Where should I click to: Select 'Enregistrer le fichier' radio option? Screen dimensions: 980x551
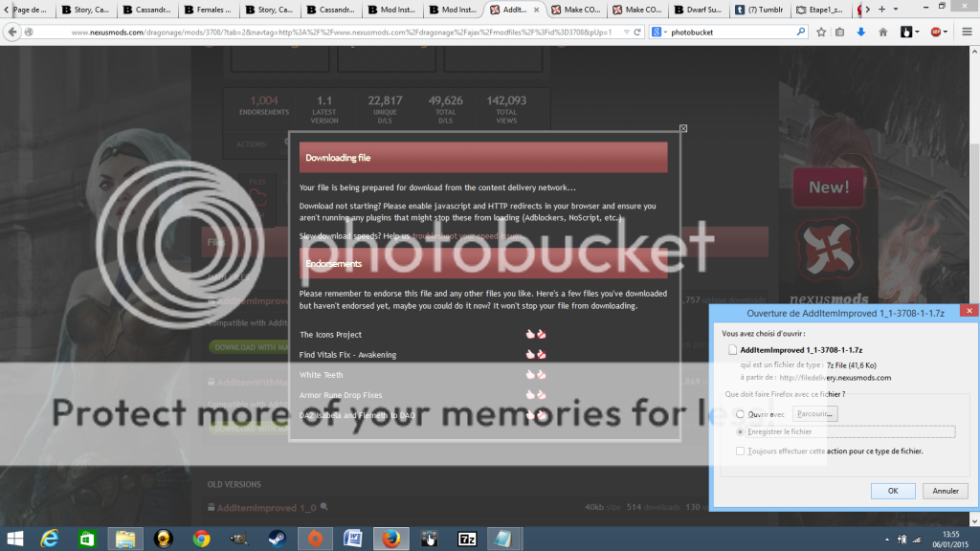[x=742, y=431]
